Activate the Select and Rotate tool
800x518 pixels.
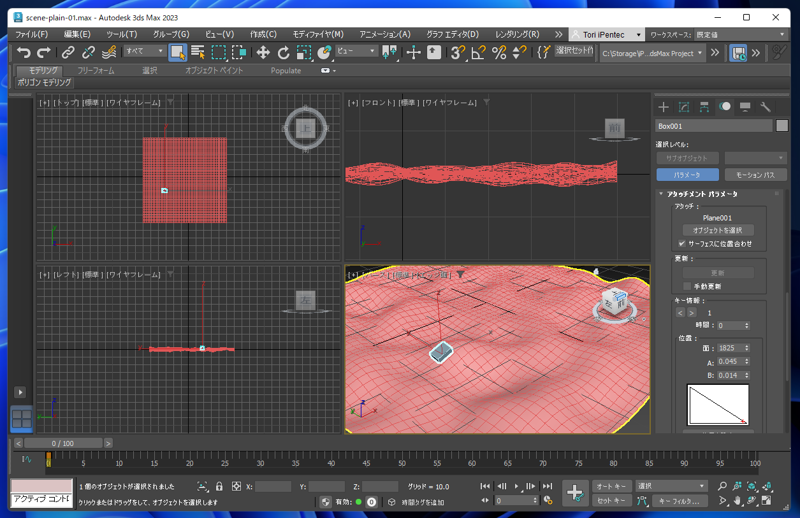tap(283, 52)
